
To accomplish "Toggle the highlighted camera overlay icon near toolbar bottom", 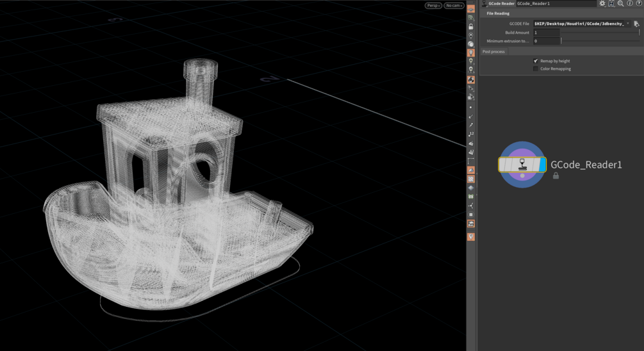I will 471,224.
